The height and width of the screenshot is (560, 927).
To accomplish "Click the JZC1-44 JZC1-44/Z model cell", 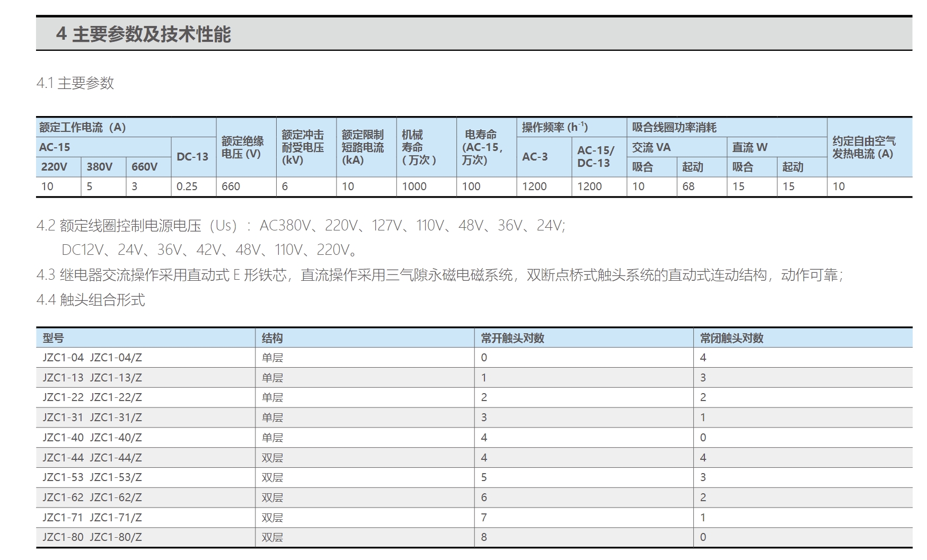I will tap(93, 458).
